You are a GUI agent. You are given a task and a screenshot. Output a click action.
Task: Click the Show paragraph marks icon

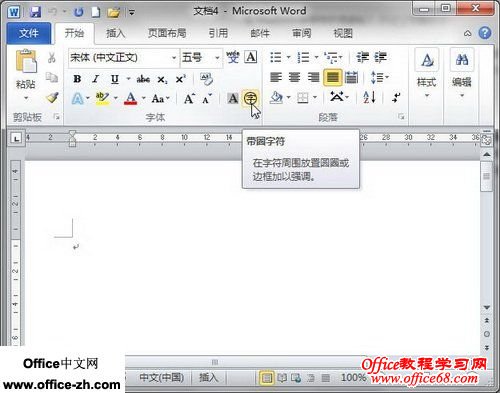coord(396,97)
